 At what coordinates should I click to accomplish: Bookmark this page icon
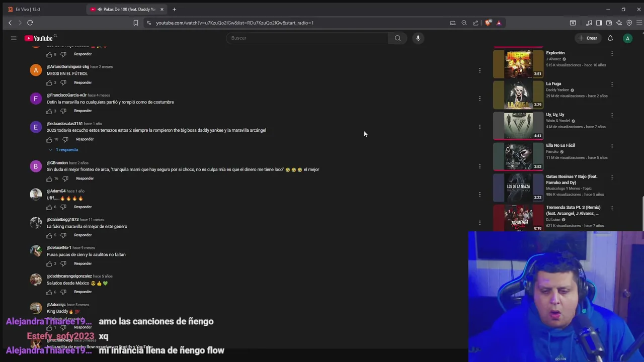pyautogui.click(x=136, y=23)
